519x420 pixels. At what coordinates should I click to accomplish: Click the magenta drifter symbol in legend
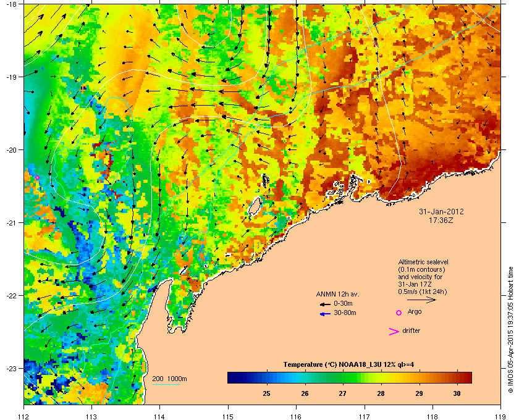[x=394, y=332]
